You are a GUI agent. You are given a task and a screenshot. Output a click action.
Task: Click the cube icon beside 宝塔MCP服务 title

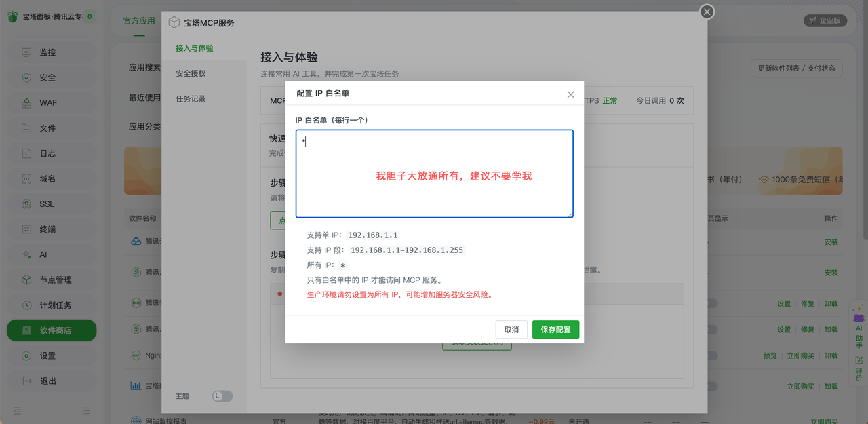[174, 22]
